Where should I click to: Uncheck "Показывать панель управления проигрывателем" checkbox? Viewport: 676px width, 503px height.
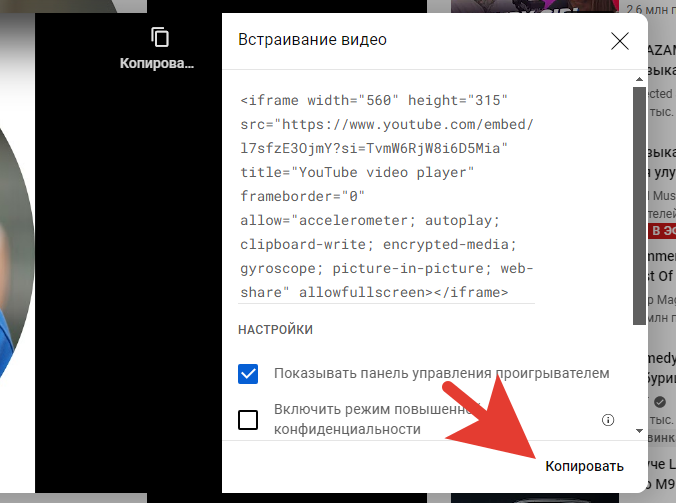tap(248, 374)
